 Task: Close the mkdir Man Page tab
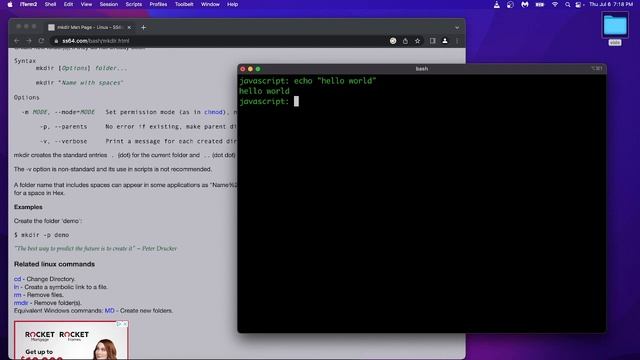(129, 27)
